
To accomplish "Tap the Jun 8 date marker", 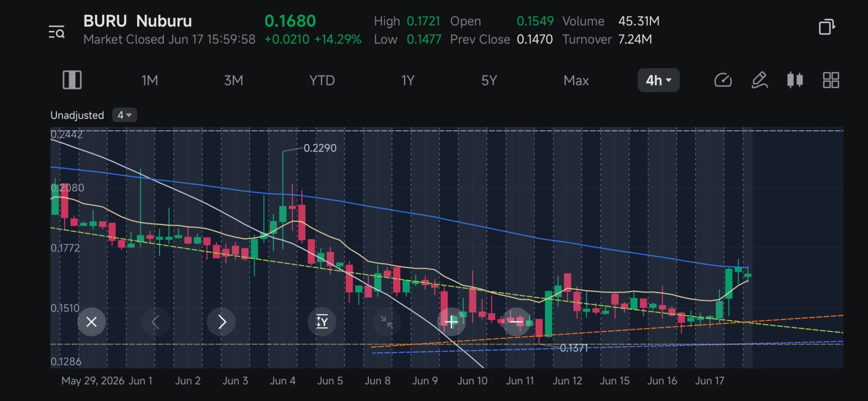I will click(x=378, y=381).
